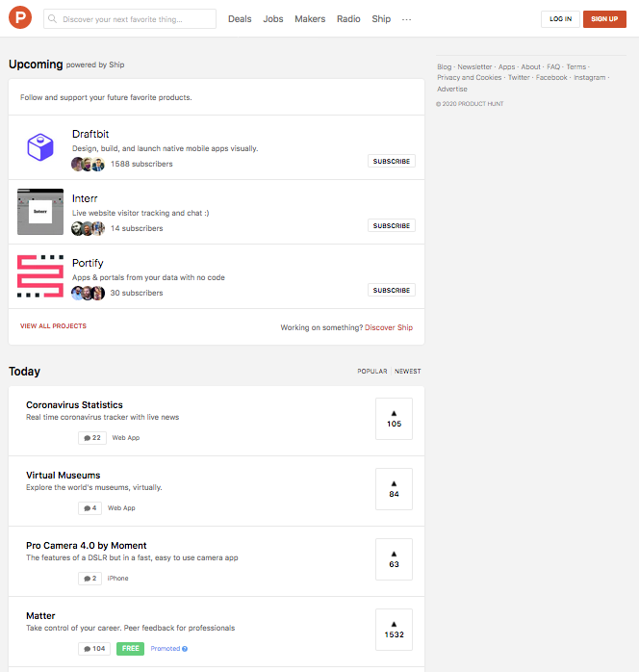Click Portify subscriber avatars
639x672 pixels.
coord(88,293)
